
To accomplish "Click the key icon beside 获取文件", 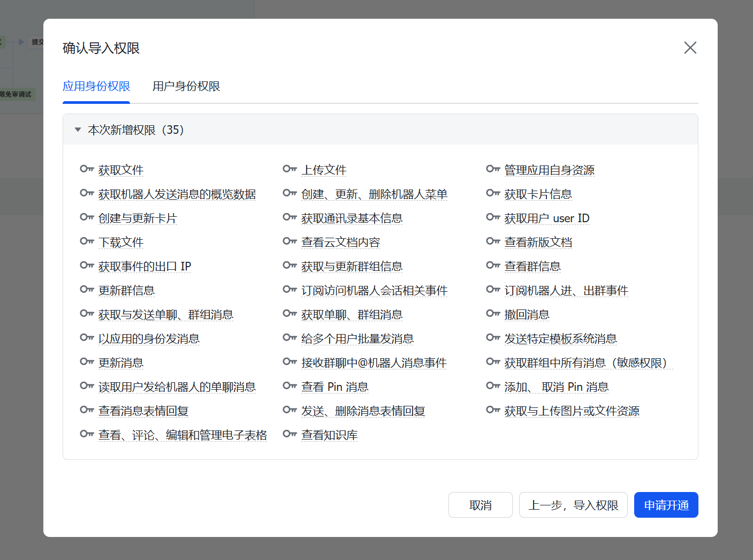I will [87, 169].
